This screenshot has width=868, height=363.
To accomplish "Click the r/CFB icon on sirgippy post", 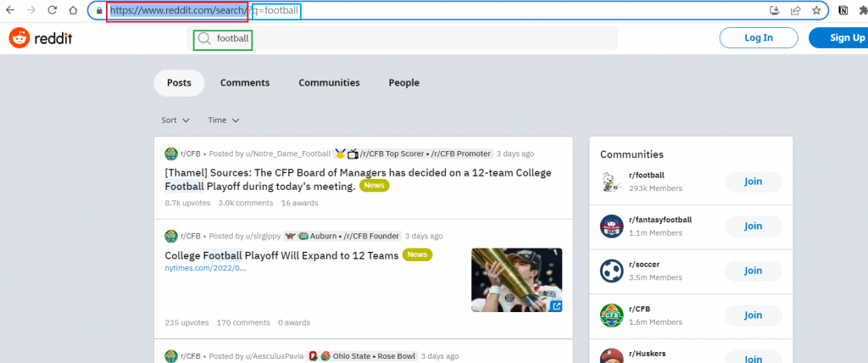I will (x=171, y=236).
